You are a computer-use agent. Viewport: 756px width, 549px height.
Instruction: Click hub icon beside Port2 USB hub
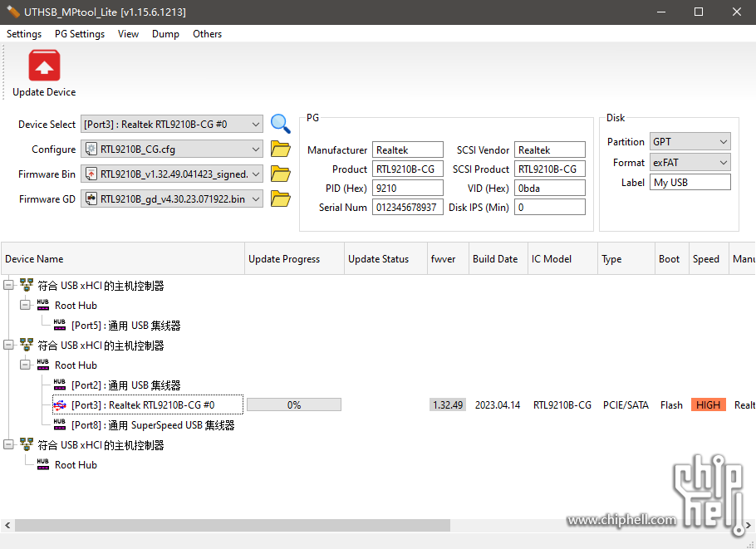coord(60,385)
